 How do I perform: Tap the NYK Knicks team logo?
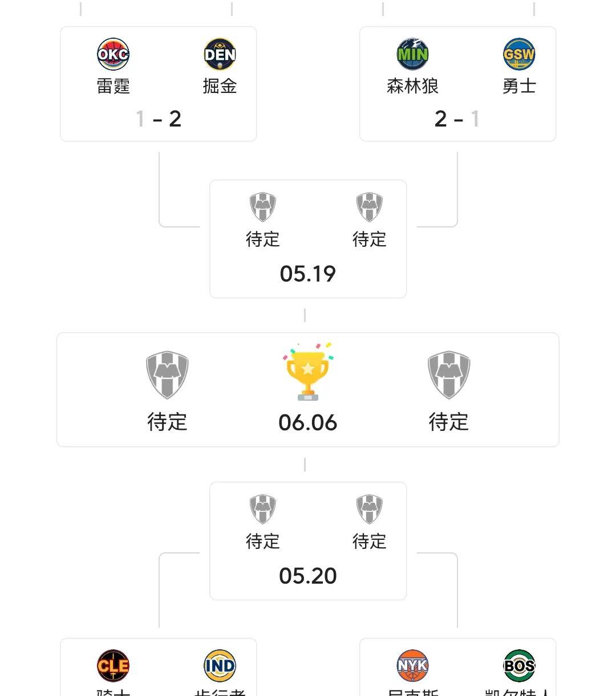(x=412, y=665)
